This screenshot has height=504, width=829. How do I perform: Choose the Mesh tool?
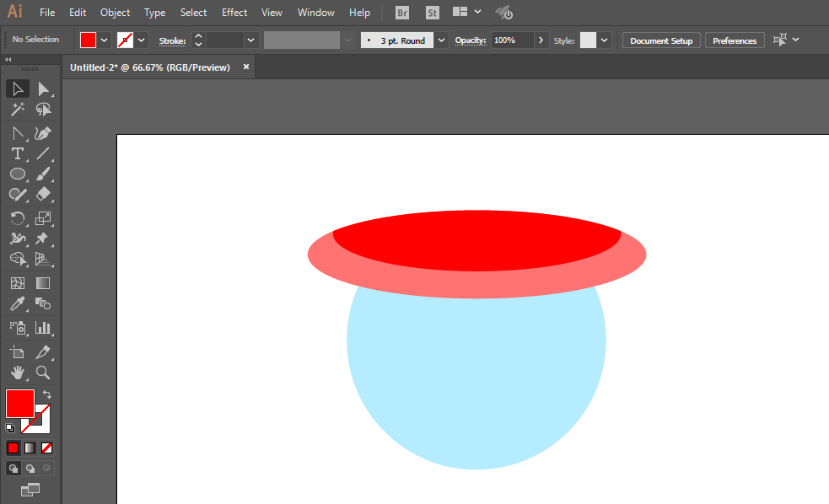[18, 283]
